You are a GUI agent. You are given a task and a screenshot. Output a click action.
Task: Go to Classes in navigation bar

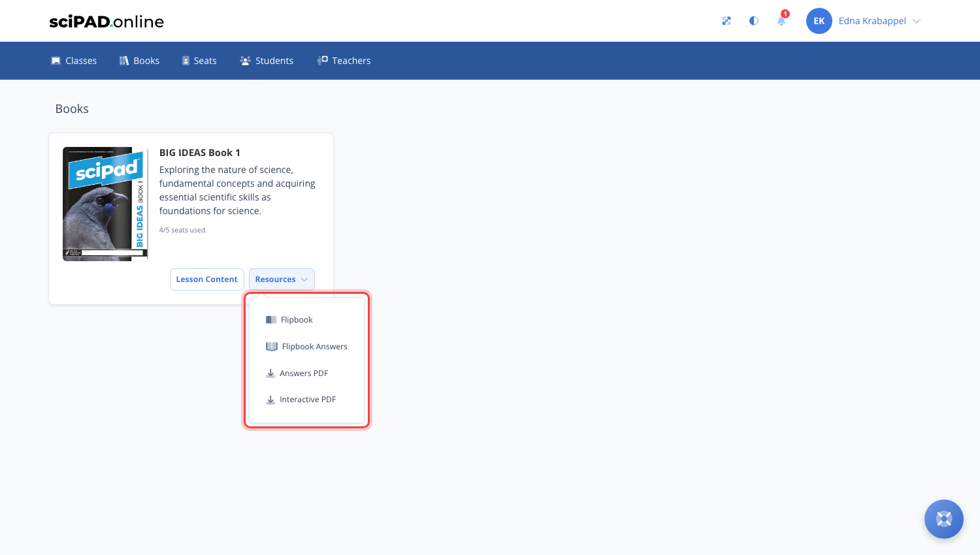click(x=74, y=61)
